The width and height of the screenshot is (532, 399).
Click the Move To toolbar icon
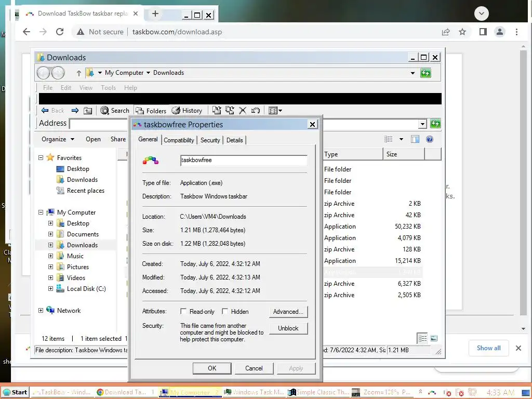(217, 110)
